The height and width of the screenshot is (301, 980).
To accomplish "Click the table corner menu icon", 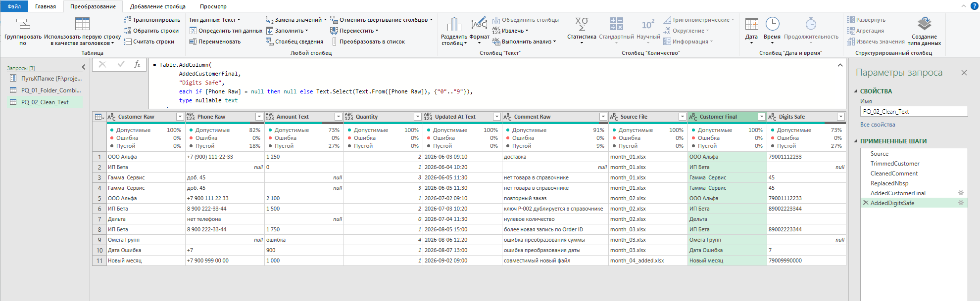I will tap(99, 117).
